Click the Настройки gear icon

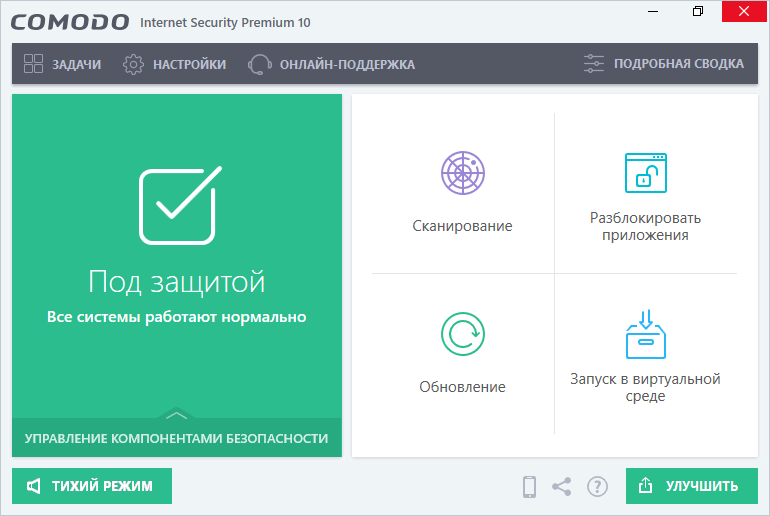click(x=133, y=64)
